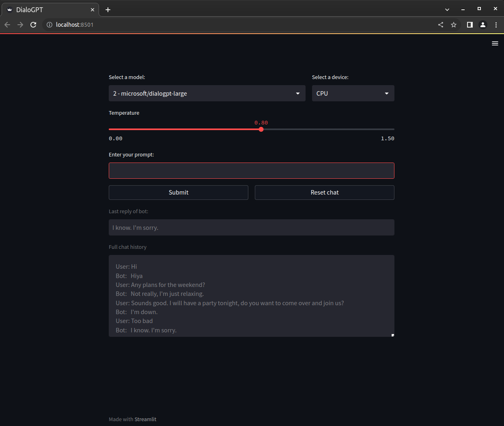Click the share icon in the address bar
This screenshot has height=426, width=504.
[440, 24]
